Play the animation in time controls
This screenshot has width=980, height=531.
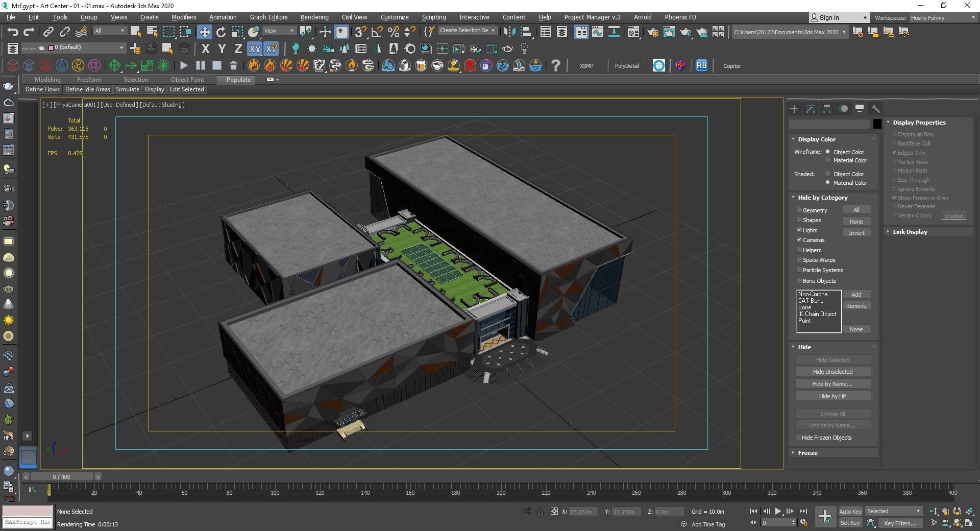[x=778, y=511]
